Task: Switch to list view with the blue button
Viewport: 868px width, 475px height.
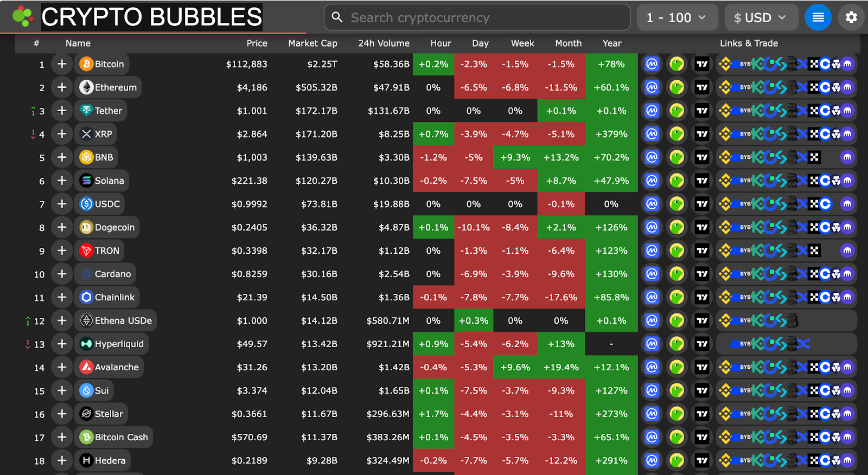Action: pos(818,17)
